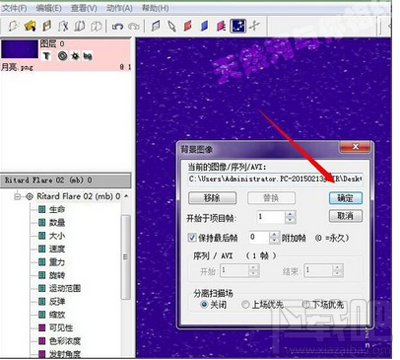Click the 附加帧 number field
Viewport: 400px width, 360px height.
(x=259, y=237)
